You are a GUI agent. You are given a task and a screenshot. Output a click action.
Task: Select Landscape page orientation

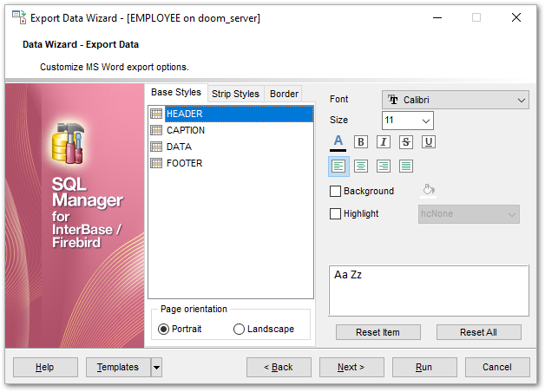pos(240,329)
